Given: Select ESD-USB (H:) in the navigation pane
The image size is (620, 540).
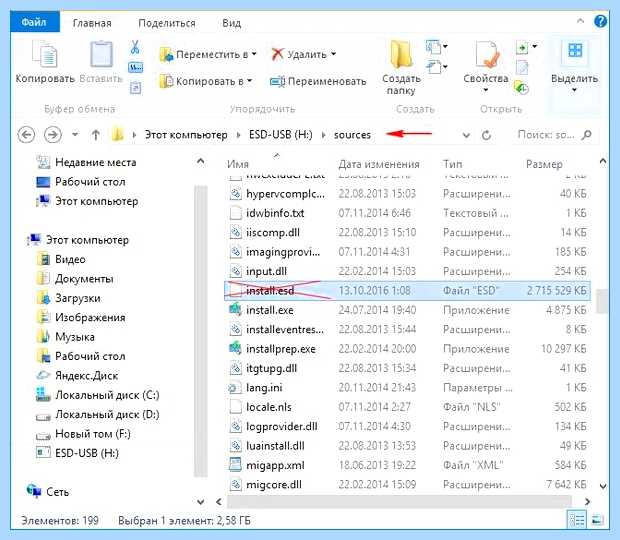Looking at the screenshot, I should pyautogui.click(x=87, y=453).
